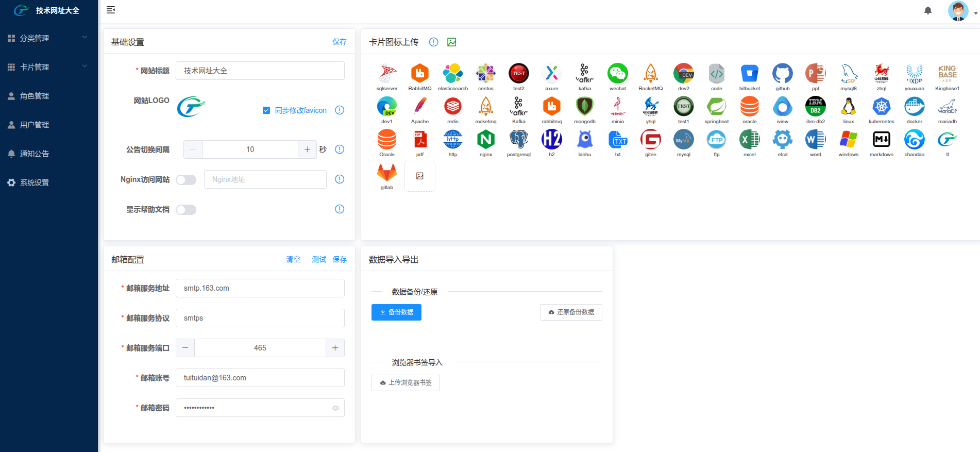Viewport: 980px width, 452px height.
Task: Click the gitlab card icon
Action: tap(387, 173)
